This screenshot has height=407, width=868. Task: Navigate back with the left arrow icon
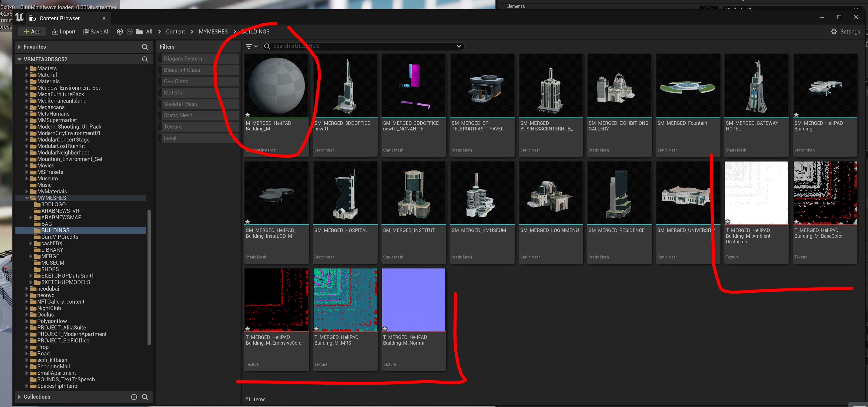pyautogui.click(x=120, y=32)
